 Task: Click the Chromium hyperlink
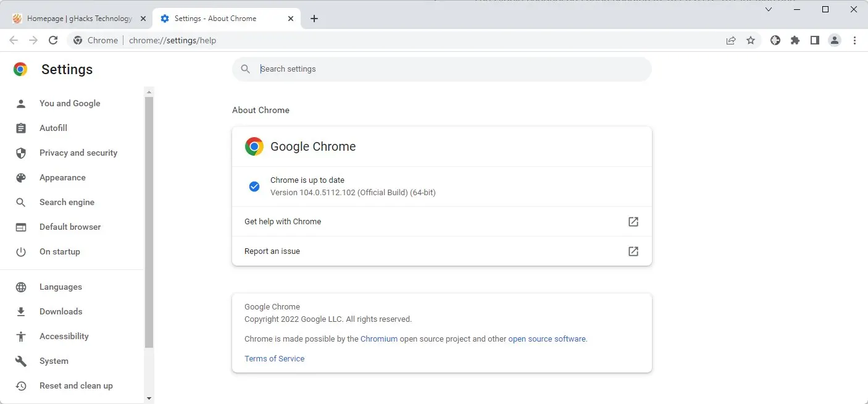tap(378, 339)
